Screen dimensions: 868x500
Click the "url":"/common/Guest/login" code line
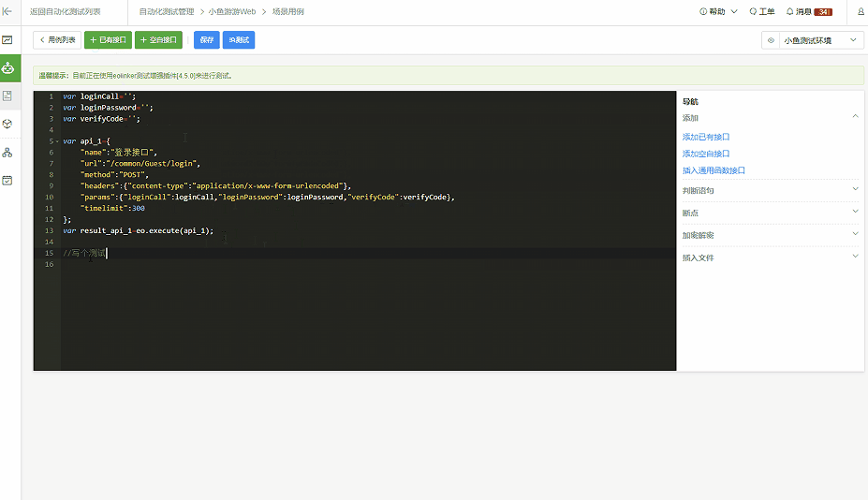click(x=140, y=163)
